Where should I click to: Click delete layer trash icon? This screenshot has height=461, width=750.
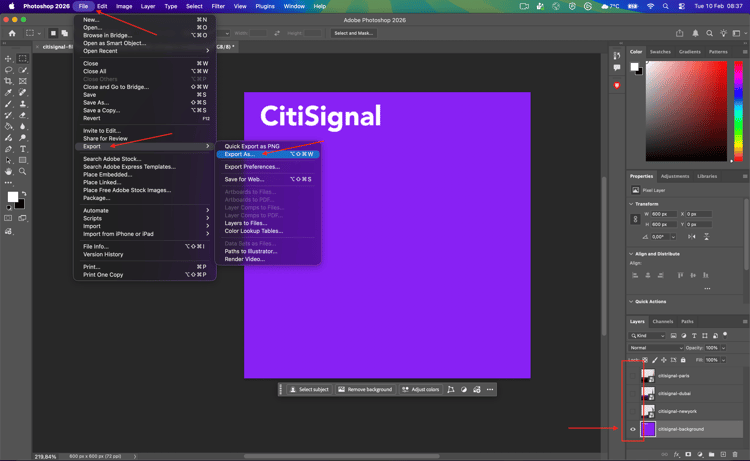[x=735, y=454]
